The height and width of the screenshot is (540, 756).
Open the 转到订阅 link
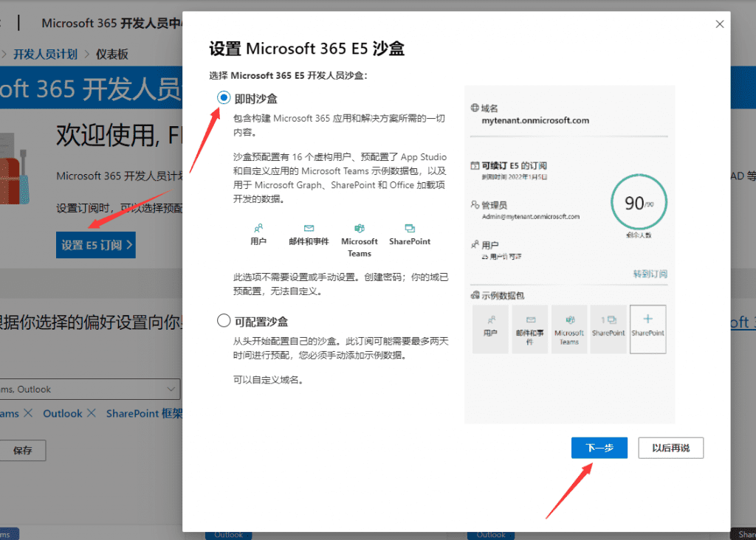(x=650, y=274)
